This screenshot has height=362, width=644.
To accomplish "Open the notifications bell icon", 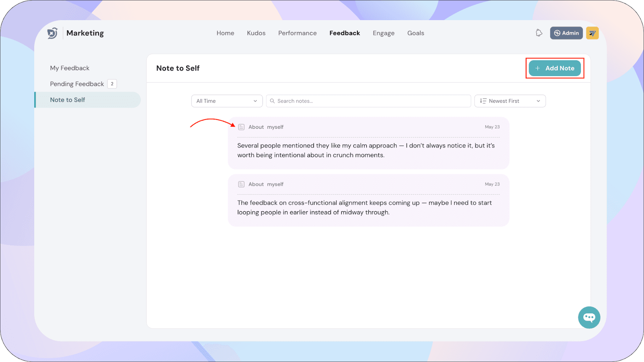I will tap(539, 33).
